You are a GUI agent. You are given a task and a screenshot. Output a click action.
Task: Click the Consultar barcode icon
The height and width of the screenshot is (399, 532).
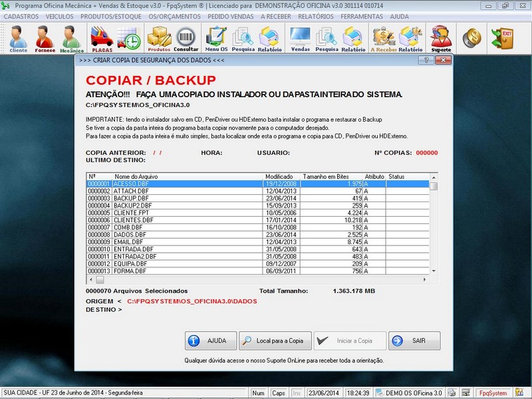click(186, 39)
